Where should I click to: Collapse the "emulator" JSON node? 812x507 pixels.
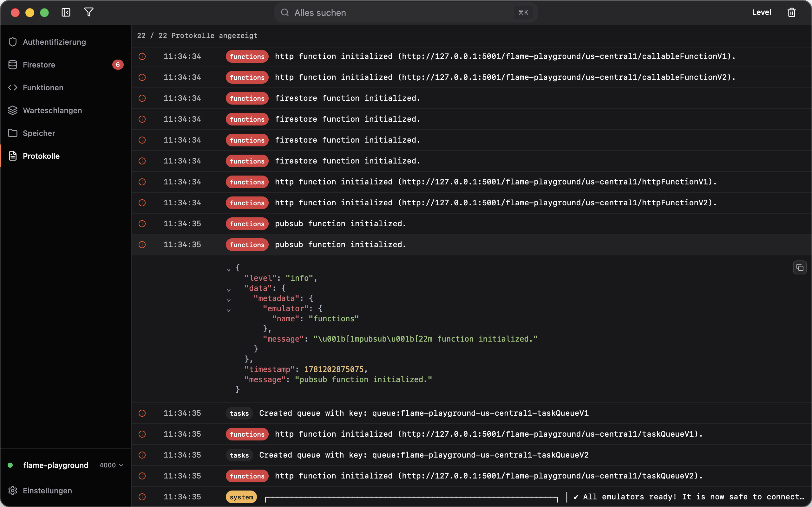(x=228, y=310)
